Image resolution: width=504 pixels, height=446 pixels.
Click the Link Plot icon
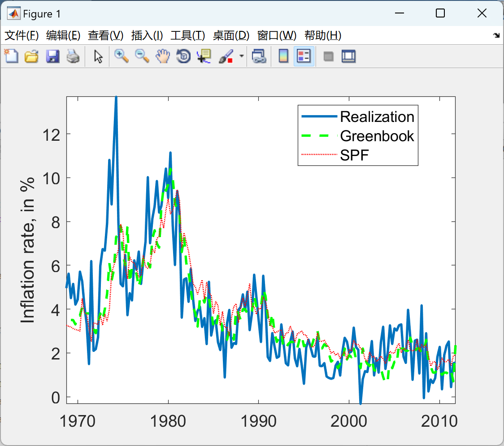click(x=259, y=56)
